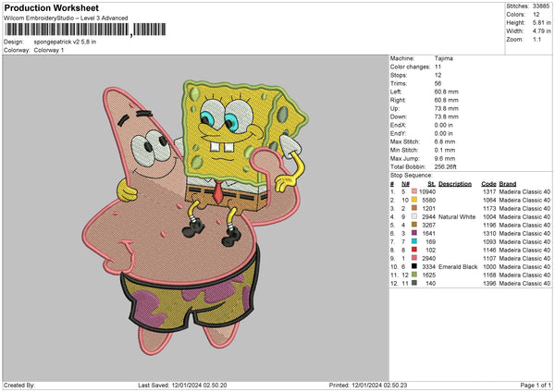Click the Height value 5.81 in
This screenshot has width=555, height=392.
point(541,22)
